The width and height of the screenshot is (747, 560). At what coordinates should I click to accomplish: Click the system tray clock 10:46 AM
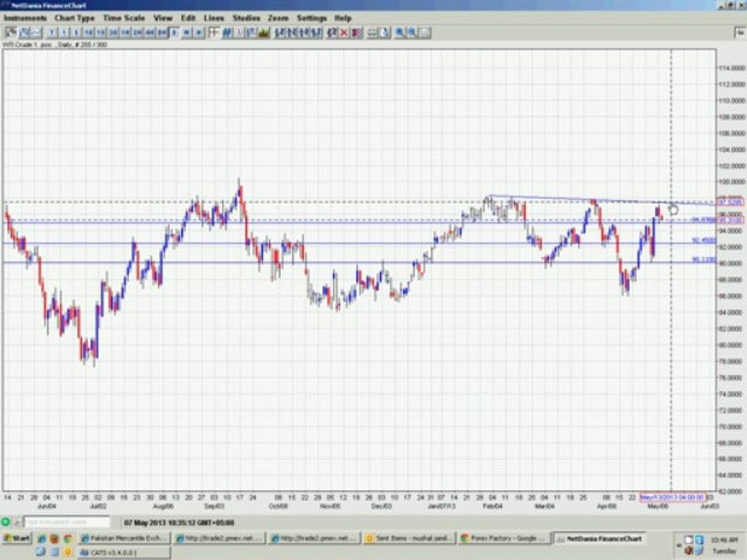point(724,540)
